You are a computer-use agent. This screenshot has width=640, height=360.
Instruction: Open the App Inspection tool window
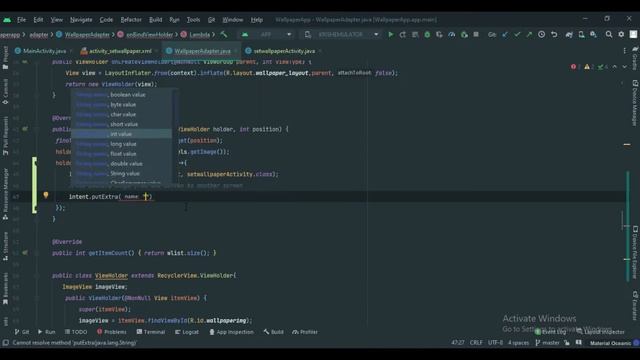point(231,332)
